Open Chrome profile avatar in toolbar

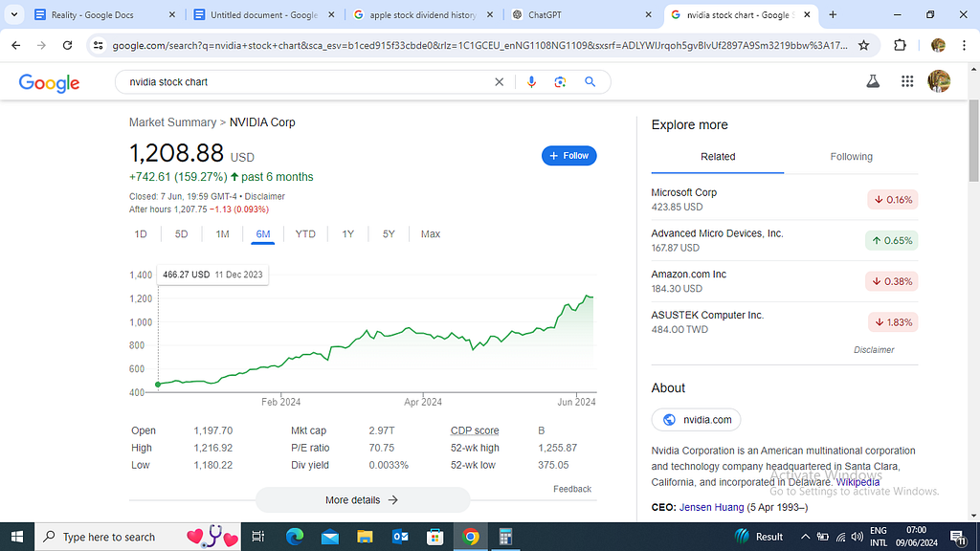[938, 45]
